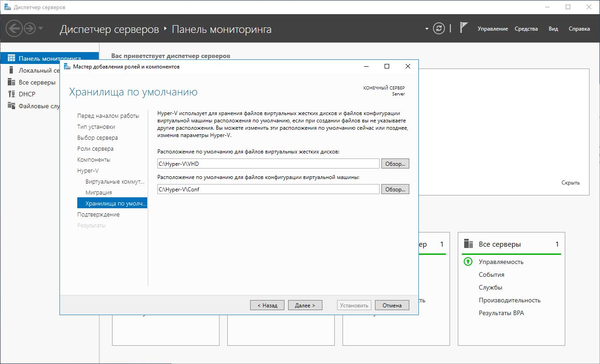The width and height of the screenshot is (600, 364).
Task: Expand the dropdown arrow beside refresh
Action: [x=427, y=29]
